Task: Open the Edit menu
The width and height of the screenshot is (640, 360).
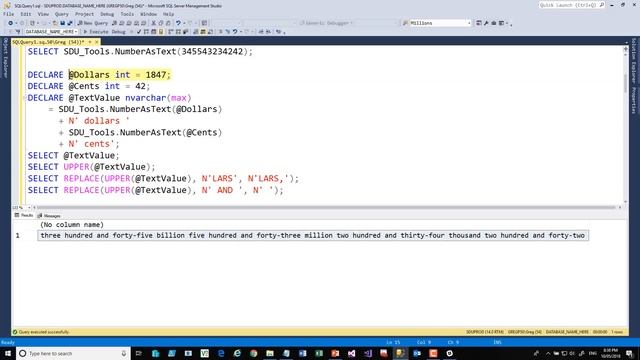Action: 26,14
